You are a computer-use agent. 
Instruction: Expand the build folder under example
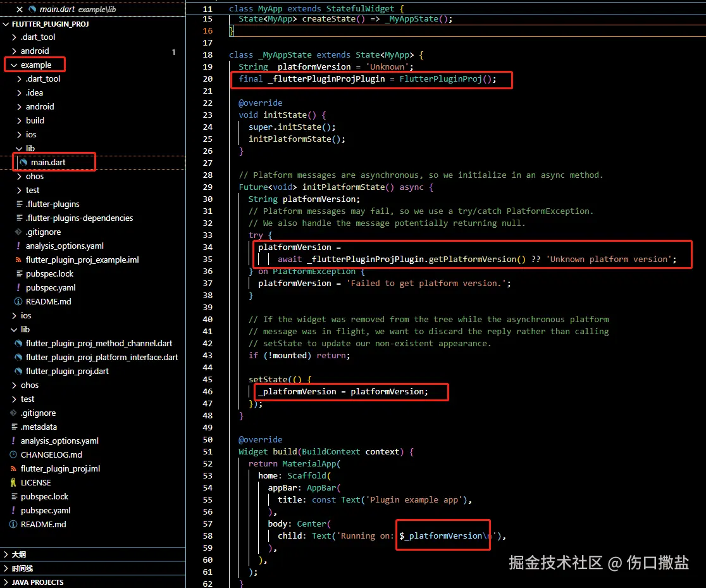[19, 121]
